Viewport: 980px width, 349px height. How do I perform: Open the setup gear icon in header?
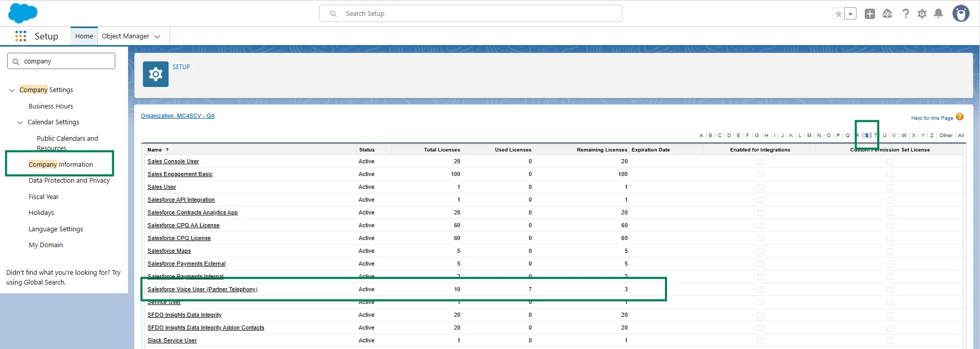click(922, 14)
